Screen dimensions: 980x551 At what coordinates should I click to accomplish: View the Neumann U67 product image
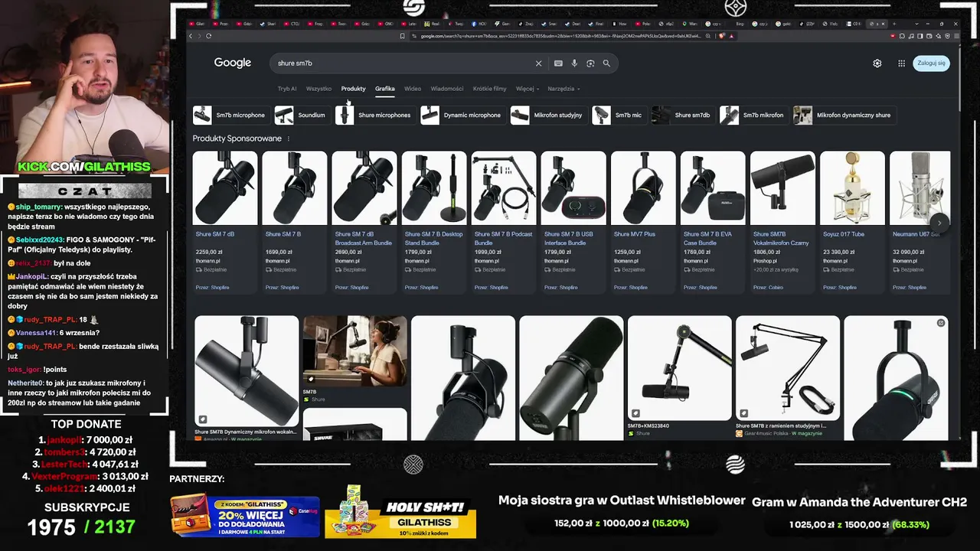pyautogui.click(x=920, y=188)
